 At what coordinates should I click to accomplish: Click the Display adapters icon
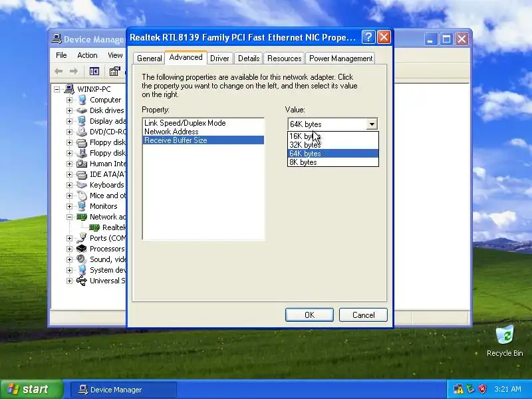point(82,121)
